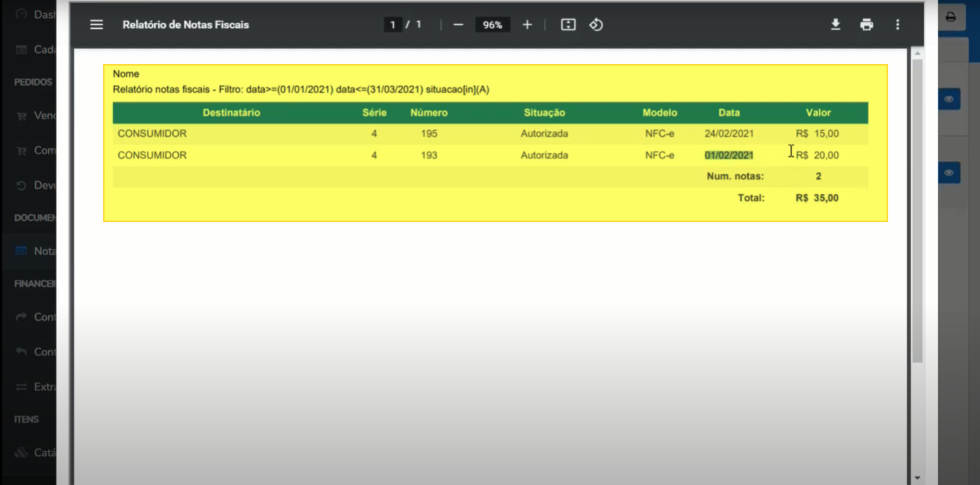Click the PDF scrollbar up arrow

tap(917, 54)
